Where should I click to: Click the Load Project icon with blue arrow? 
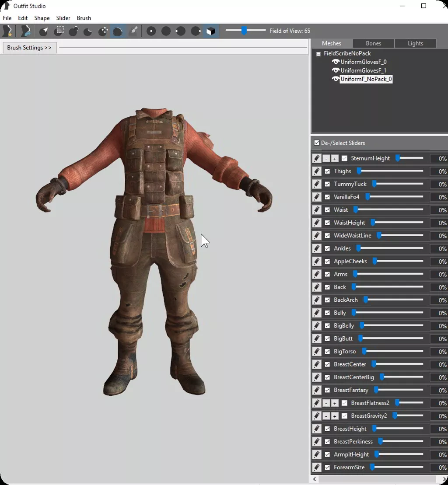pos(26,31)
